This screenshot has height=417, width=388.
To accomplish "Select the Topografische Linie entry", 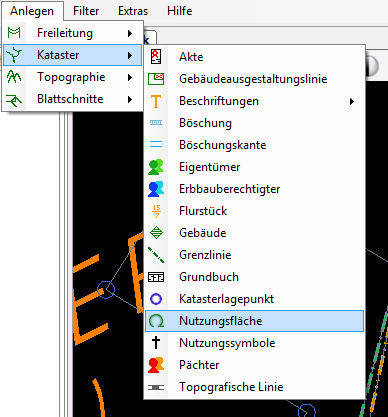I will (254, 387).
